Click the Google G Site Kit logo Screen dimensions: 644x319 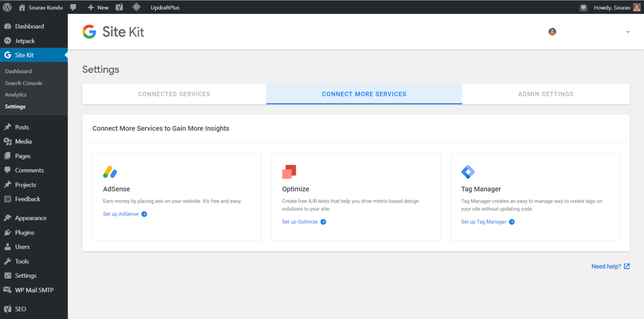click(x=89, y=32)
